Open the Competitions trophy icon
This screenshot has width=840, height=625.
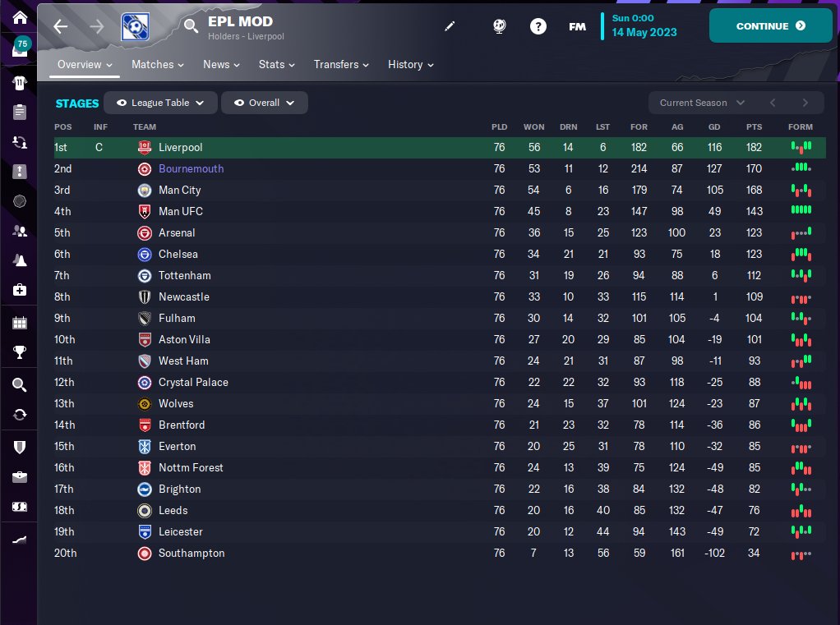pos(20,352)
